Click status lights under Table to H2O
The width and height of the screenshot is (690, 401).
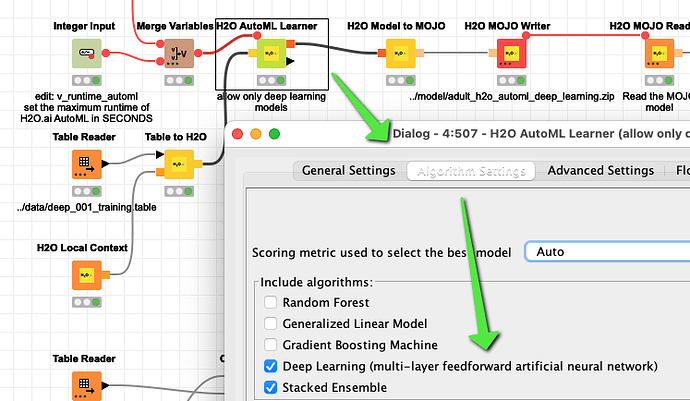(x=179, y=191)
